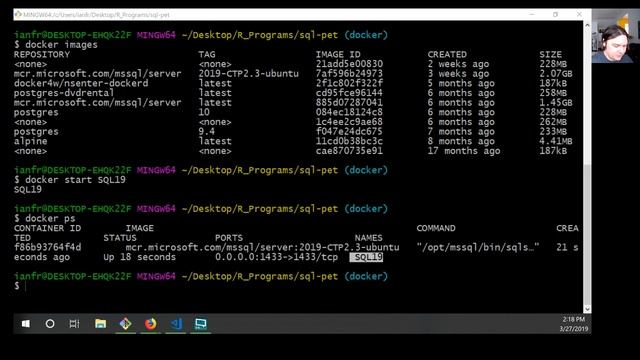
Task: Click the ports text 0.0.0.0:1433->1433/tcp
Action: click(x=276, y=257)
